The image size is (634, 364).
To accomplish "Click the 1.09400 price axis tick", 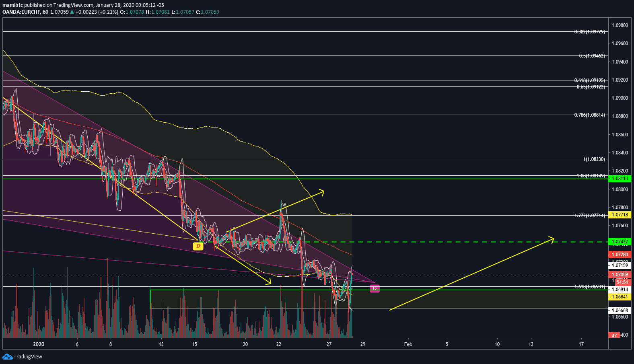I will [620, 62].
